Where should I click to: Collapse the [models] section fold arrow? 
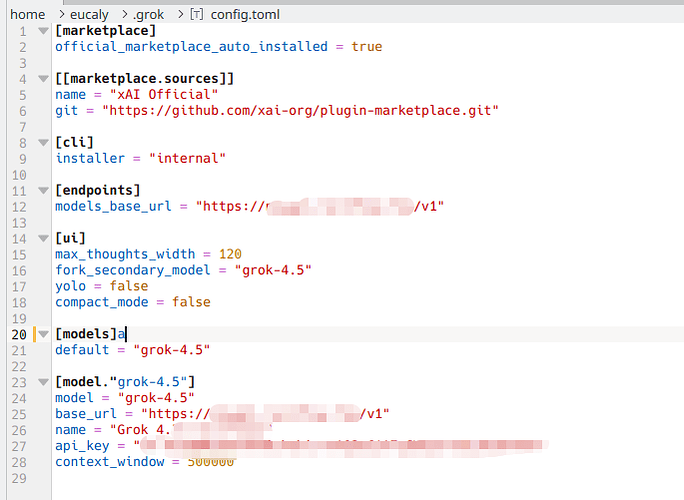(43, 335)
